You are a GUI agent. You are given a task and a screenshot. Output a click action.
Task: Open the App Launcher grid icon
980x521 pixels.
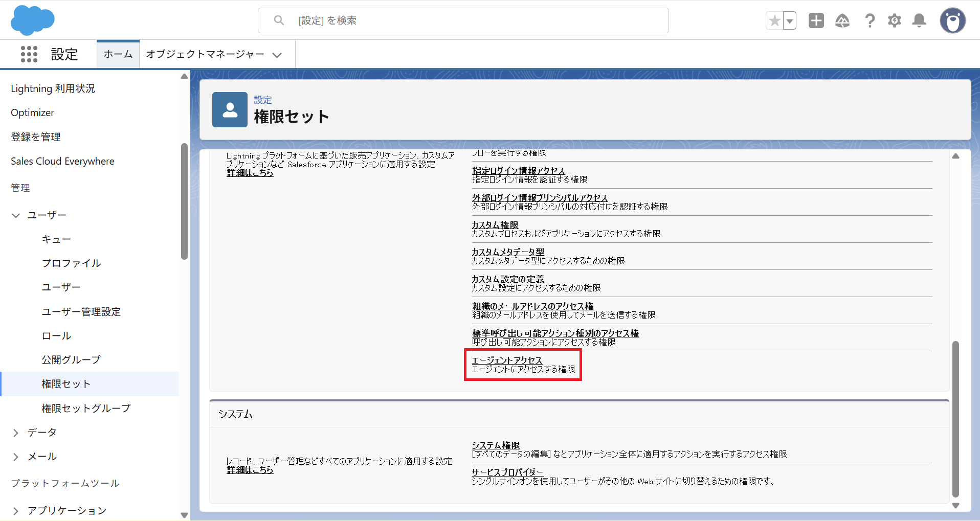29,54
